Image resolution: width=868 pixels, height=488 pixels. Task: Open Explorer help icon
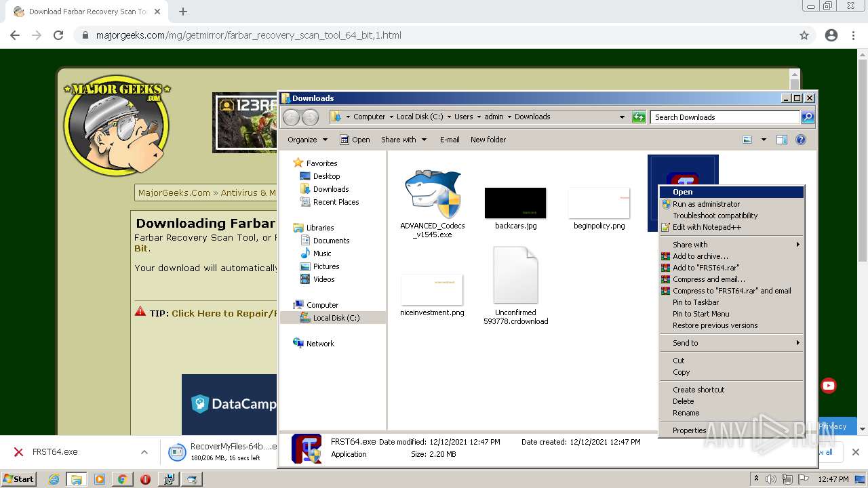801,140
